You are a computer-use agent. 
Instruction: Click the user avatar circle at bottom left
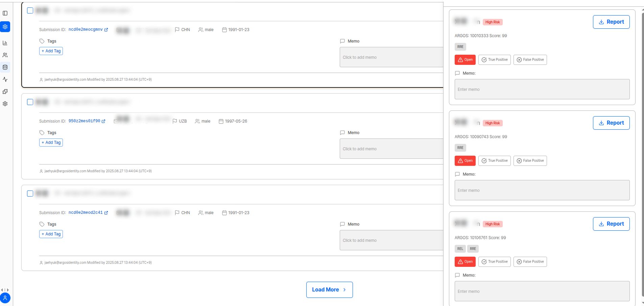coord(5,298)
